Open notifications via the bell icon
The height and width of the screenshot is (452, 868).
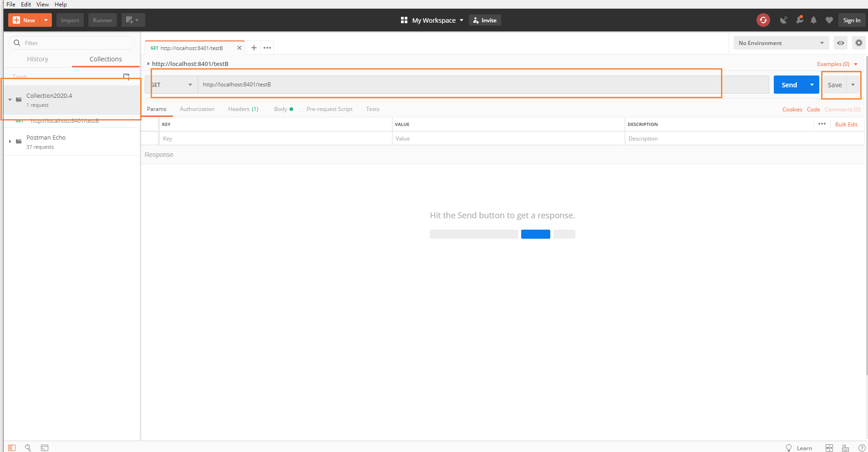(813, 20)
